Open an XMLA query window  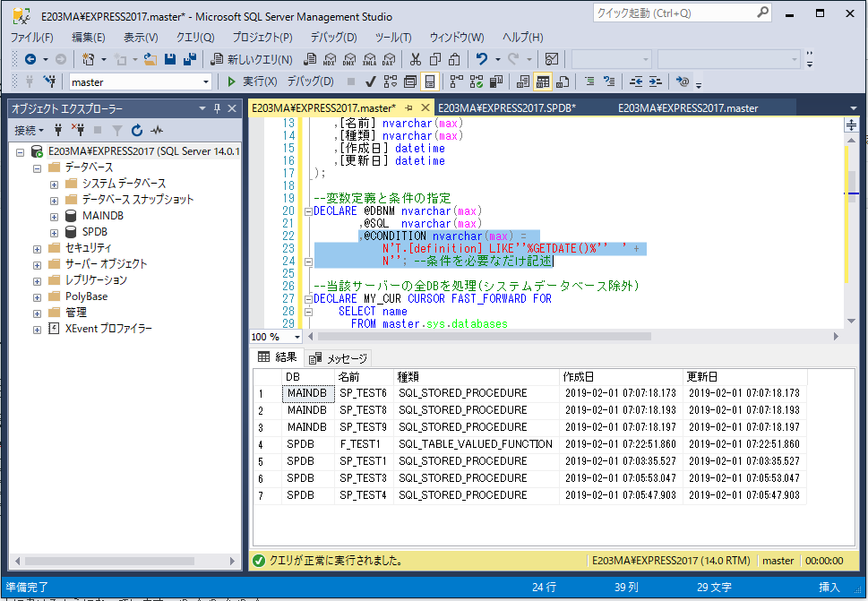pos(369,59)
